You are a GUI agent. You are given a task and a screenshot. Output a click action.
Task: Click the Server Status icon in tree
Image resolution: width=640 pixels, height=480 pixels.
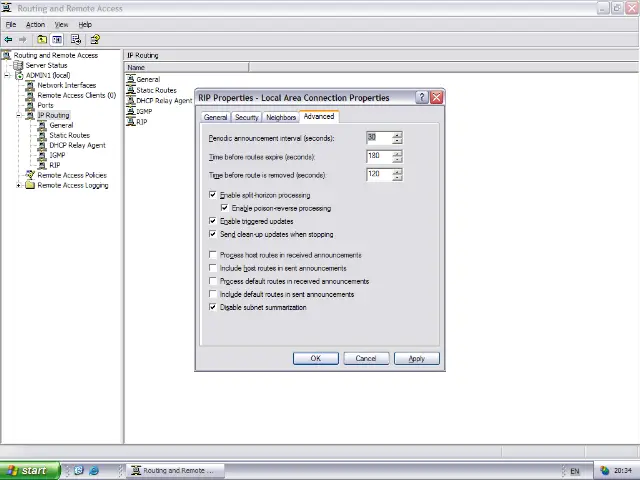coord(18,65)
